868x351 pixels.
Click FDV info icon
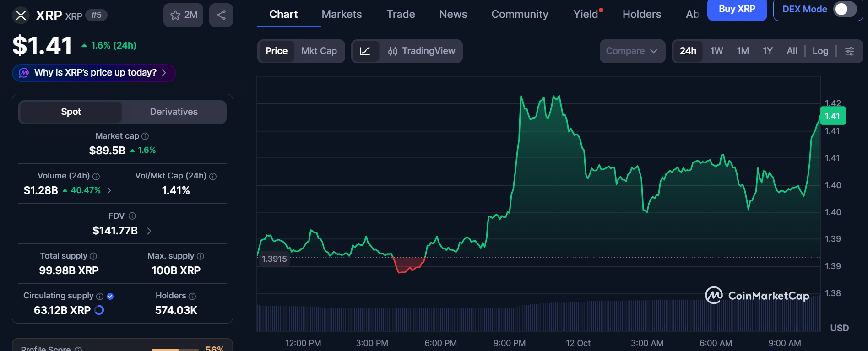132,216
